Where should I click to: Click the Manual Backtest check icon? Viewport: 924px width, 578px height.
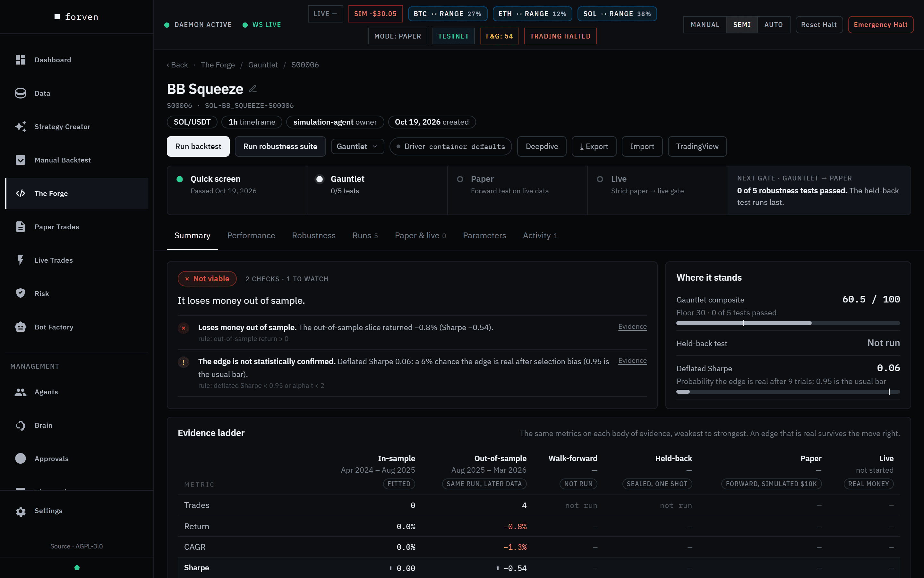[x=21, y=160]
